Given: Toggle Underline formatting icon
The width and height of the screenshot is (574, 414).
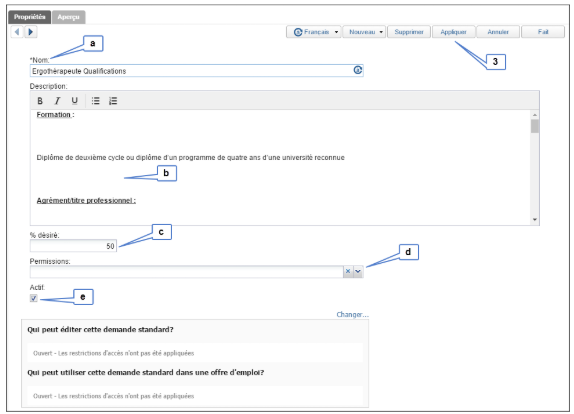Looking at the screenshot, I should point(75,101).
